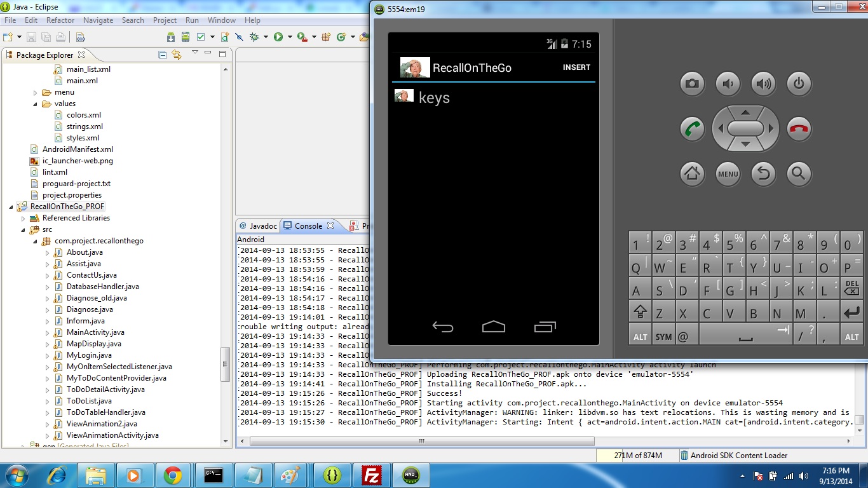Toggle Link with Editor in Package Explorer
Viewport: 868px width, 488px height.
click(x=177, y=55)
